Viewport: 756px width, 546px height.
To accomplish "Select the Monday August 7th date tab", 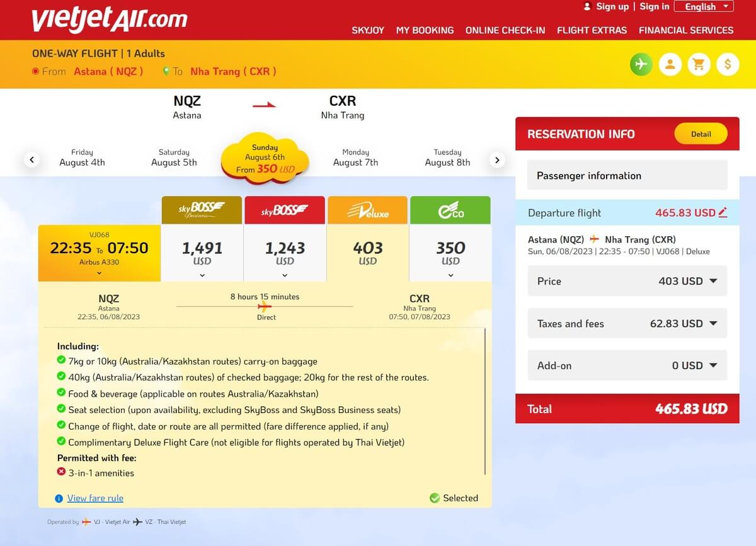I will (x=355, y=157).
